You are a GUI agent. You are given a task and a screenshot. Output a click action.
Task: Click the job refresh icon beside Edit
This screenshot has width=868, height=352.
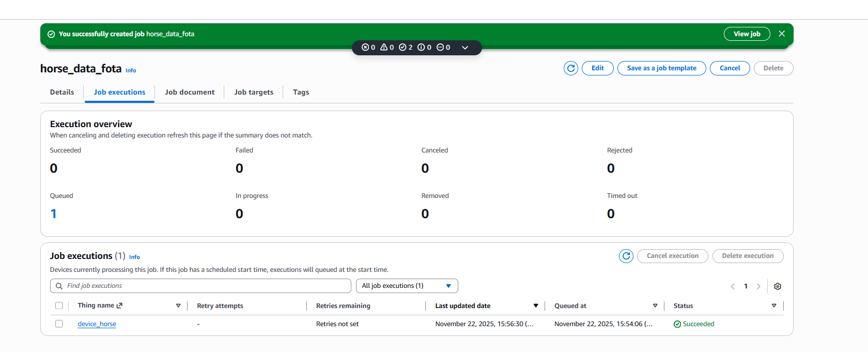point(570,68)
